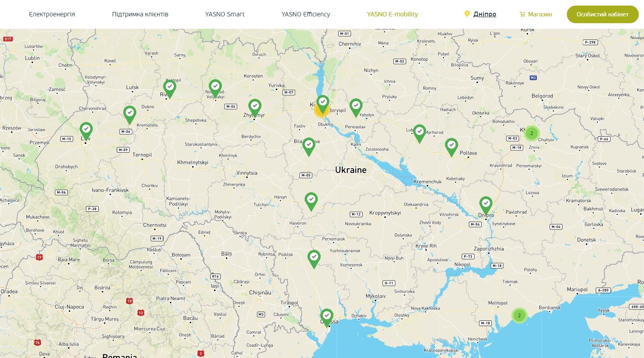Click the station pin at Bila Tserkva
Viewport: 644px width, 358px height.
coord(309,145)
